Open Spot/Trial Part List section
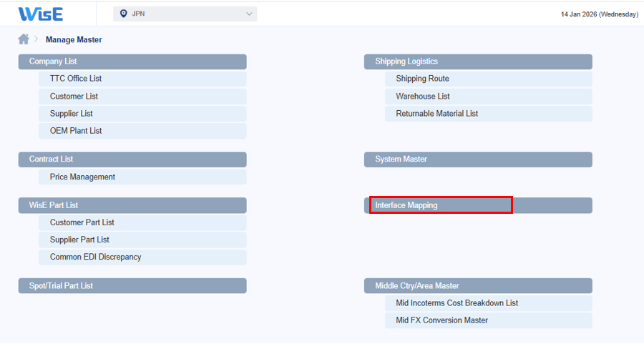This screenshot has width=644, height=349. (132, 286)
